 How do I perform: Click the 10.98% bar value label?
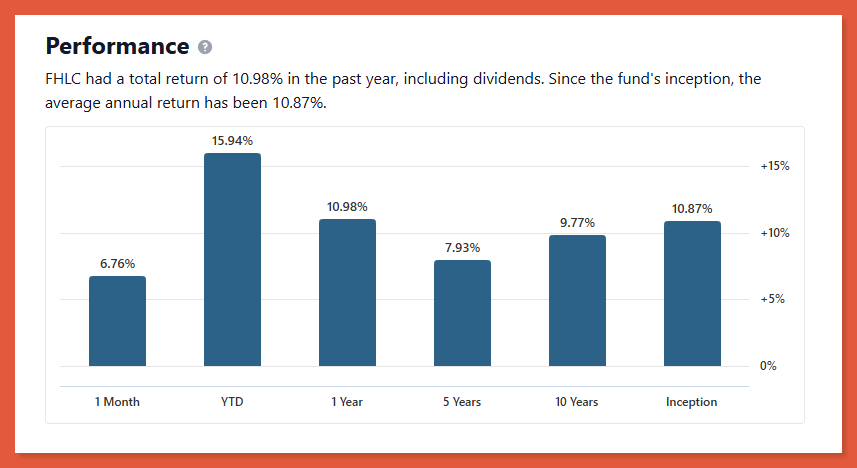click(x=347, y=207)
